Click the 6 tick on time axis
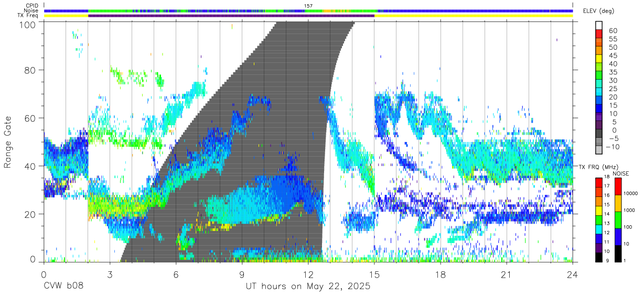The width and height of the screenshot is (644, 297). (x=176, y=274)
